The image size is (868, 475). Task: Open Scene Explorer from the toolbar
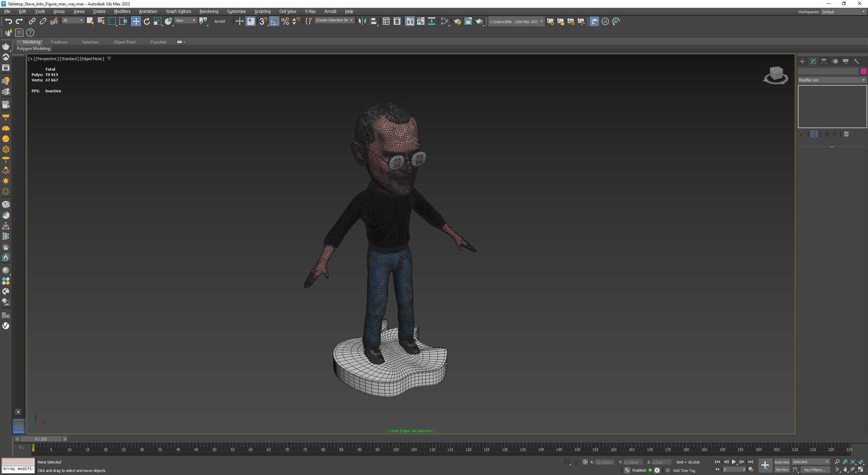click(386, 21)
